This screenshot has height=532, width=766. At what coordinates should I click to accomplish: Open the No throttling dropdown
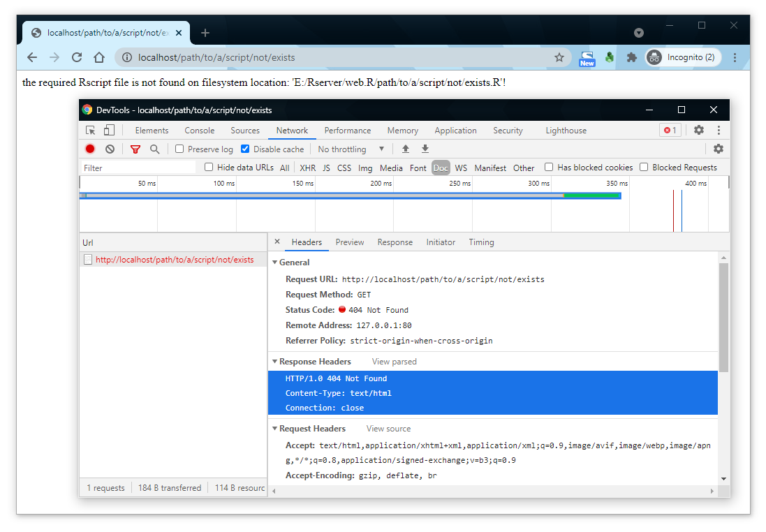[x=351, y=149]
